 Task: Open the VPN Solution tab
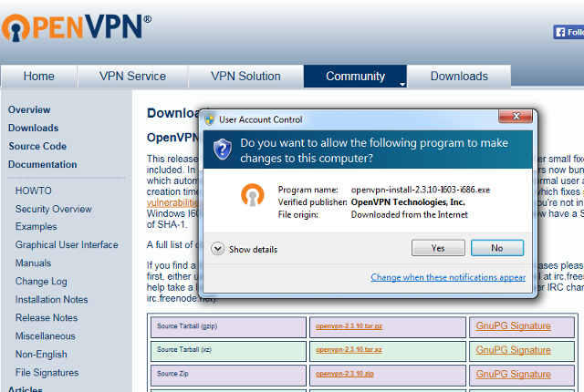[245, 77]
